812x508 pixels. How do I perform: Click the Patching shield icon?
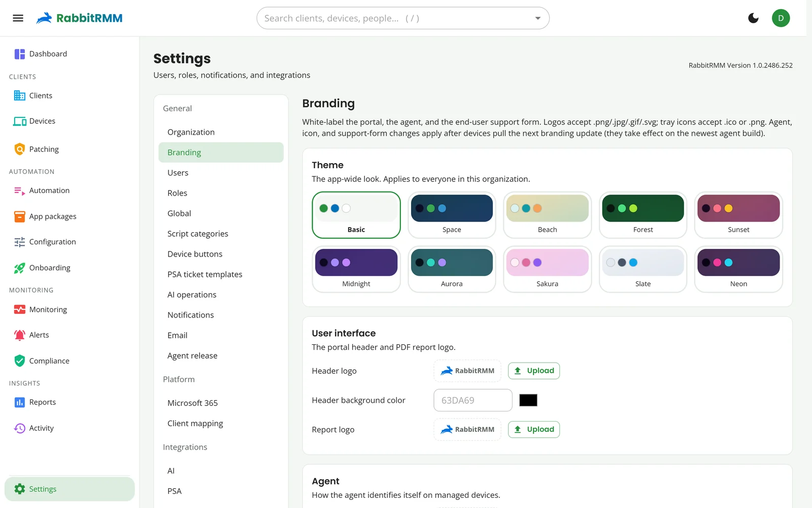coord(19,149)
